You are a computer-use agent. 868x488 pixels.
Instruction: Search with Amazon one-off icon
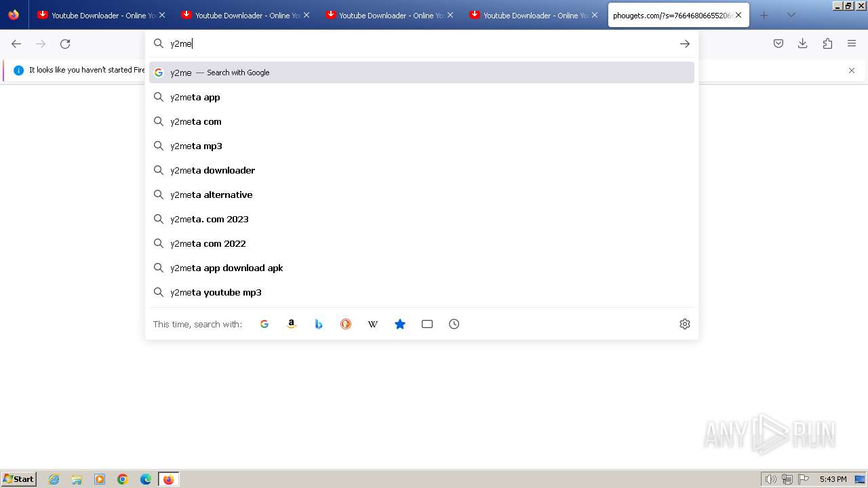[x=292, y=324]
